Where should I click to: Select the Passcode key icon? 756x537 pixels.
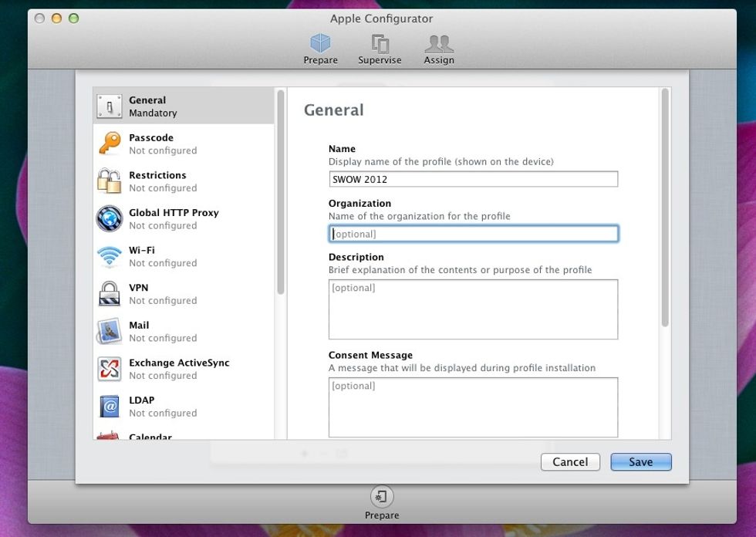(110, 144)
